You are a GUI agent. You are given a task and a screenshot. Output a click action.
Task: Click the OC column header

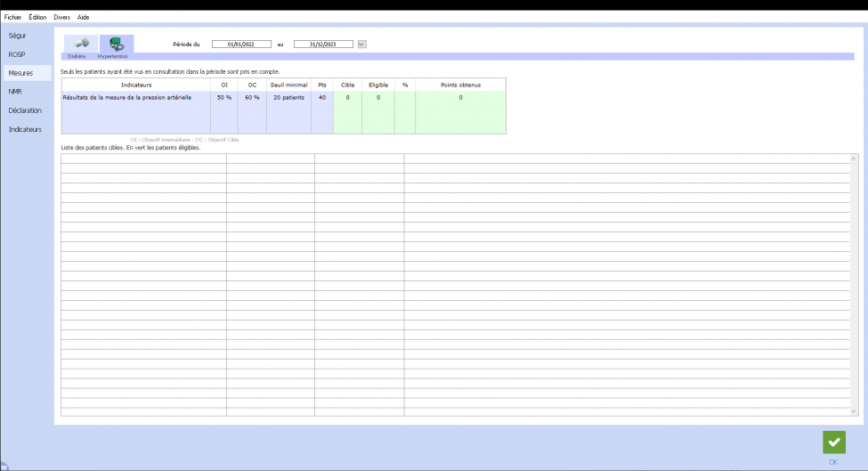point(253,85)
